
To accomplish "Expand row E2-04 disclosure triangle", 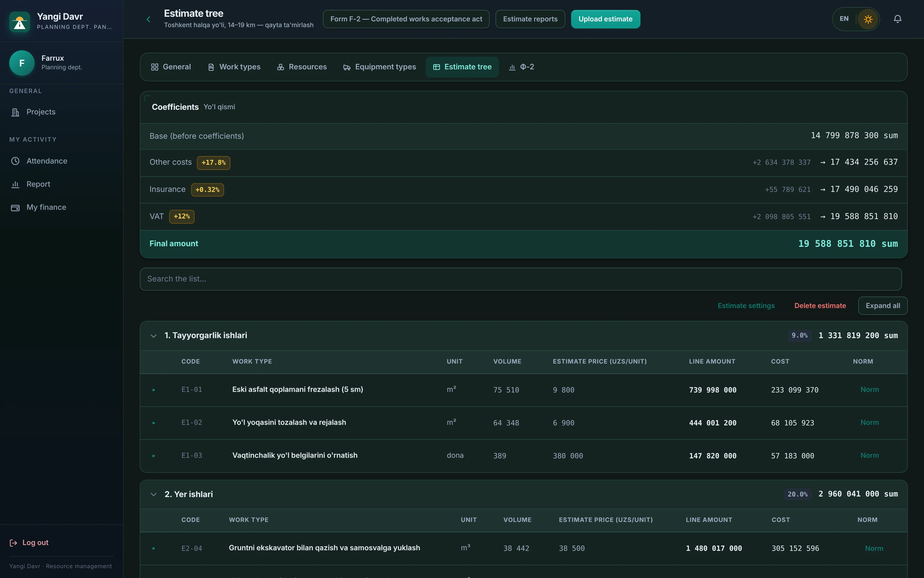I will point(154,548).
